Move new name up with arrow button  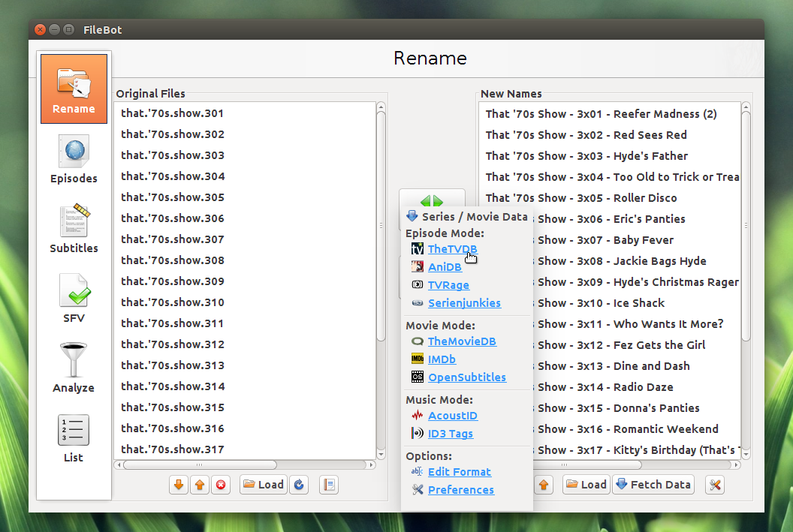click(x=544, y=485)
